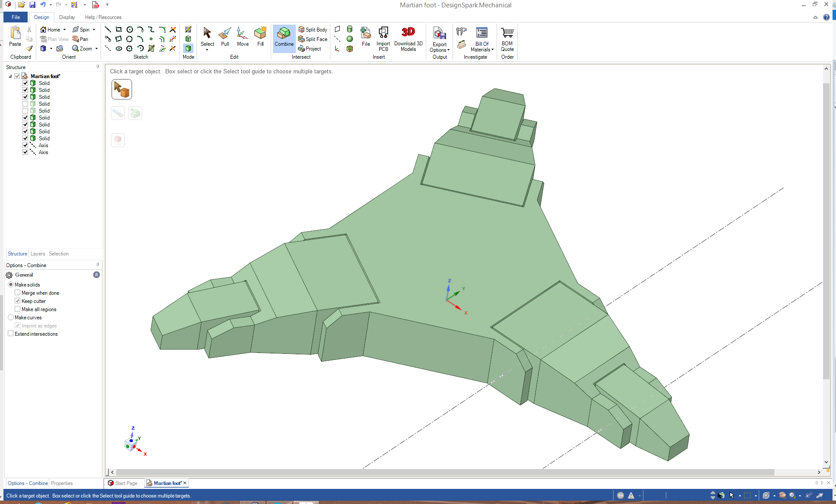Collapse the General options section
This screenshot has height=504, width=836.
click(96, 275)
